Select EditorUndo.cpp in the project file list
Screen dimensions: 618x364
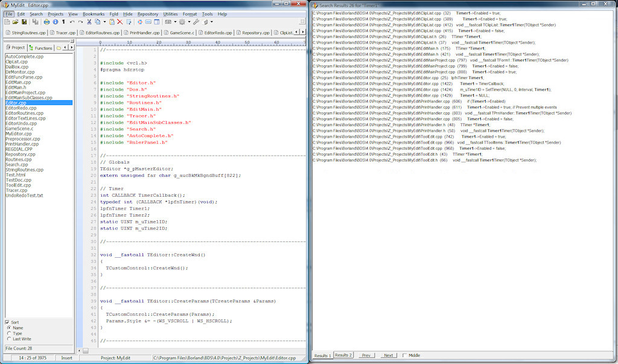coord(21,123)
